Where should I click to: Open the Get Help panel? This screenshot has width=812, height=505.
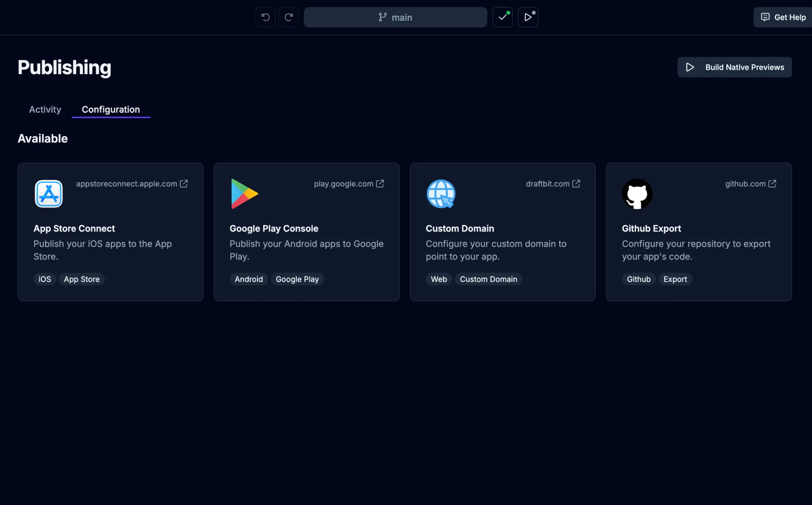782,17
